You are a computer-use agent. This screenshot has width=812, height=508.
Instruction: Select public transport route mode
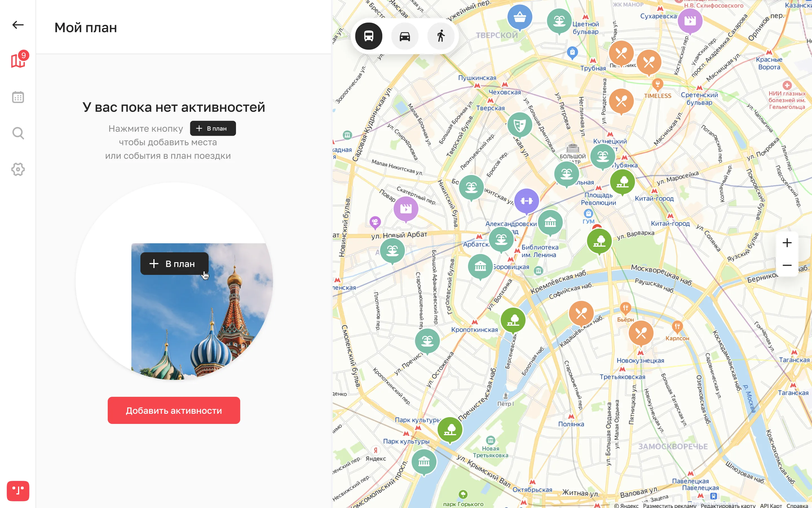tap(369, 36)
